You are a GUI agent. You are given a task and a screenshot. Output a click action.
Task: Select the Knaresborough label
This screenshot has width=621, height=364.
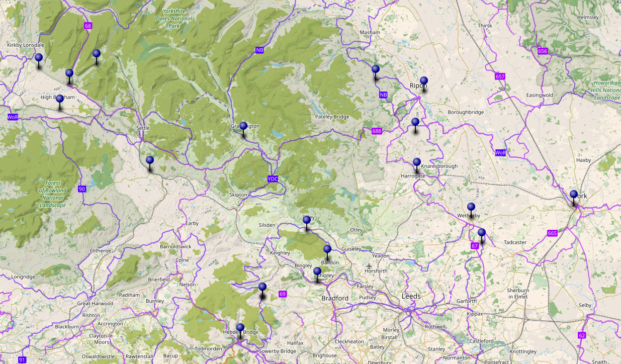click(439, 166)
